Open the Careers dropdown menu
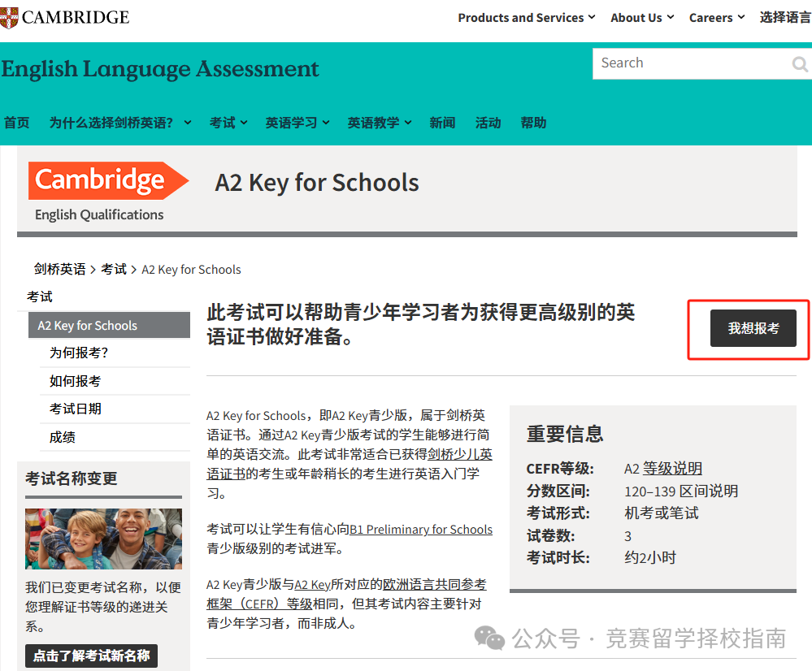This screenshot has width=812, height=671. point(717,18)
